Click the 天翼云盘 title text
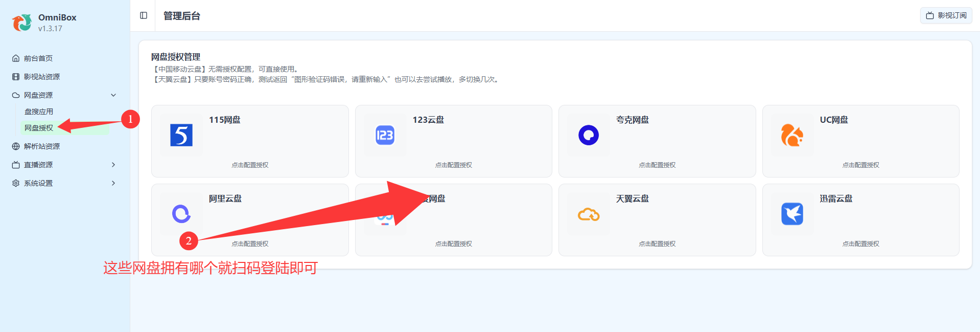The height and width of the screenshot is (332, 980). tap(633, 198)
